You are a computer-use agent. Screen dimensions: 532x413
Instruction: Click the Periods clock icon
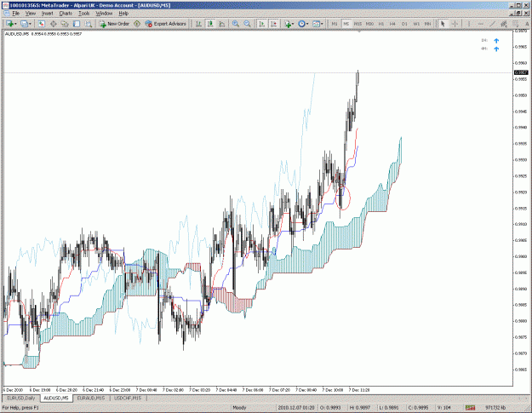(x=301, y=24)
